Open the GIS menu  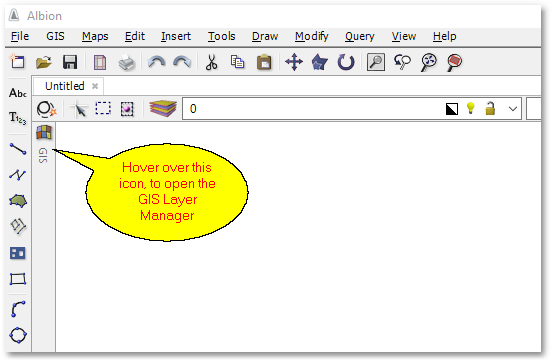[x=55, y=36]
